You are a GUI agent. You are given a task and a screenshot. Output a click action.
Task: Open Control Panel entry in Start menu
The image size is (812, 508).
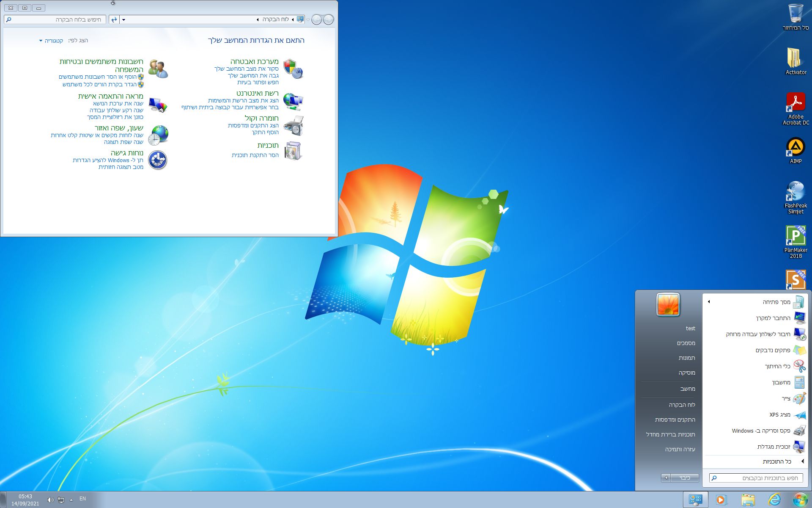pos(682,405)
